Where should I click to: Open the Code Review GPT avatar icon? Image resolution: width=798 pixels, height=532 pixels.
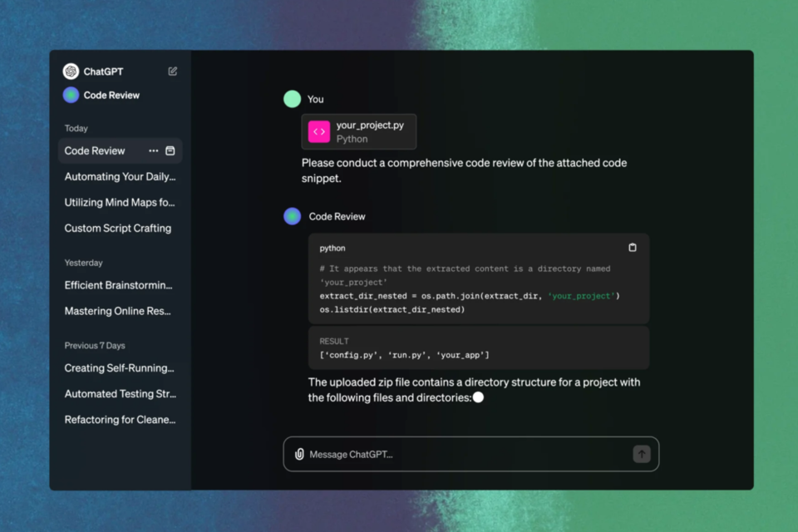71,95
